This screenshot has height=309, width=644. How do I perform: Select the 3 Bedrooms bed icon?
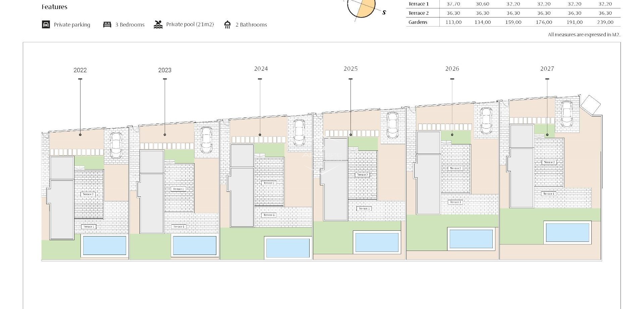tap(107, 24)
